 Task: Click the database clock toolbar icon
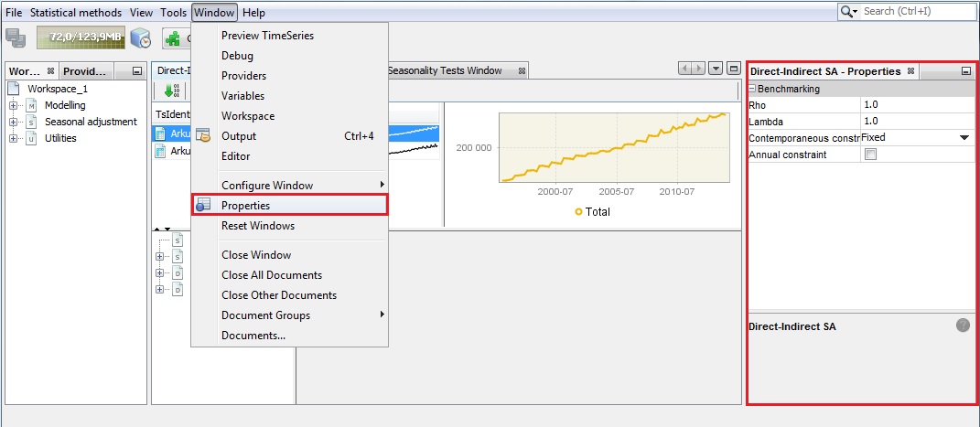[x=141, y=37]
